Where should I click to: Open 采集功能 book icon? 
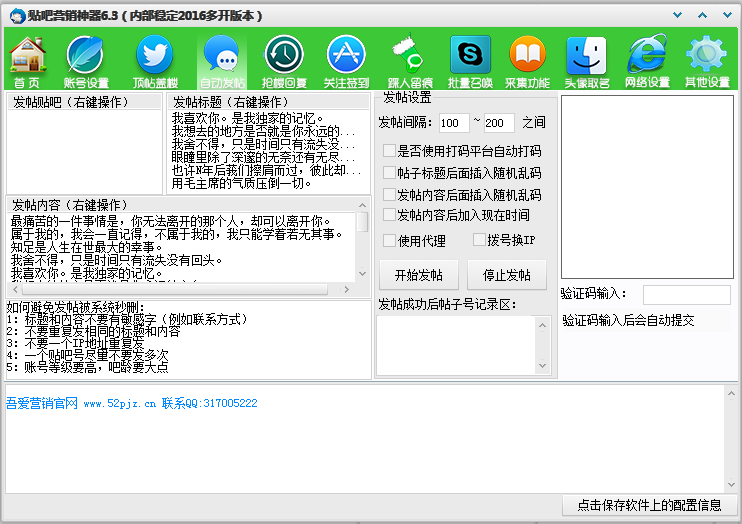527,58
